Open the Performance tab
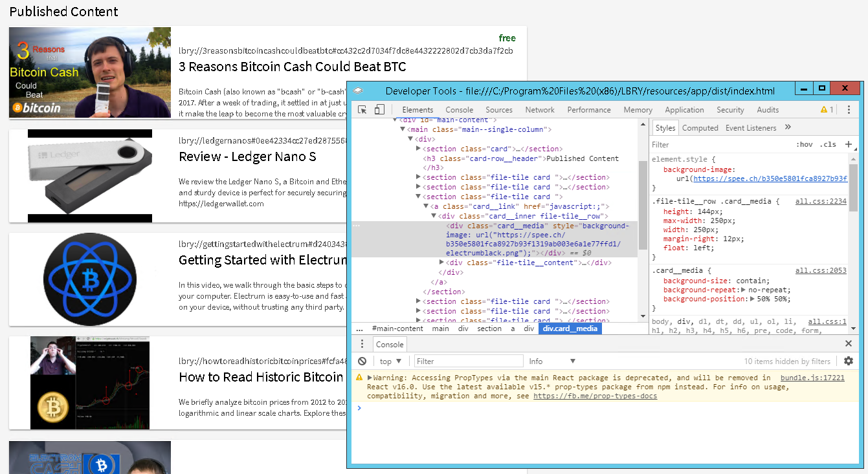868x474 pixels. click(589, 110)
